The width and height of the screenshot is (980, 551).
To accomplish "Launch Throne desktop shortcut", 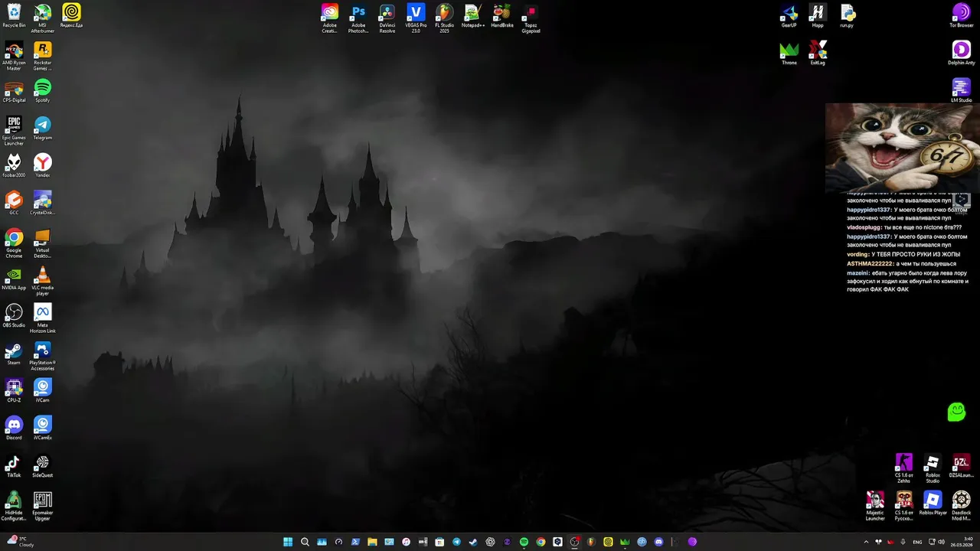I will coord(789,53).
